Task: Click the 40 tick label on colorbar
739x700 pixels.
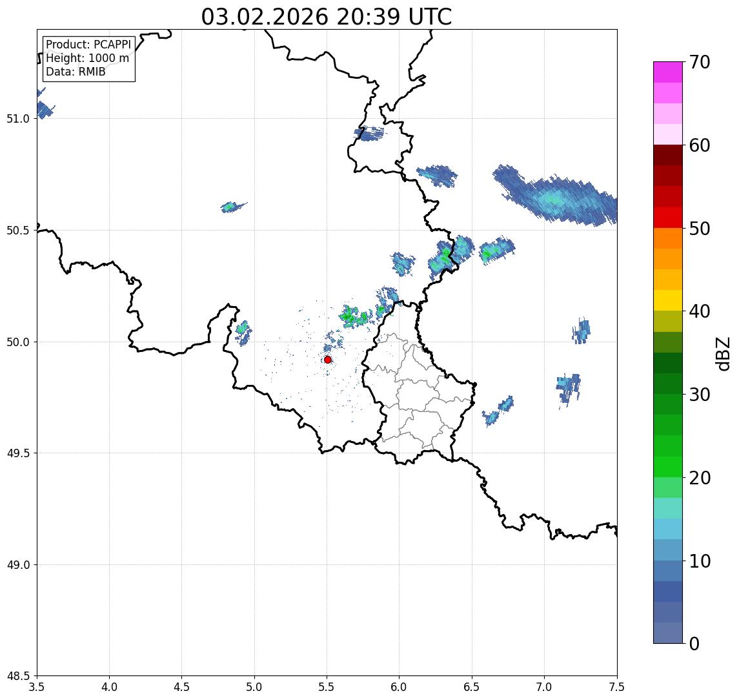Action: pyautogui.click(x=700, y=311)
